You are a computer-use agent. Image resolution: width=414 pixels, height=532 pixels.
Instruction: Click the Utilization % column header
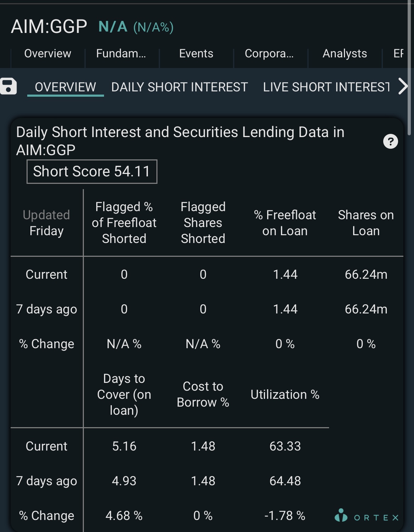pos(285,395)
